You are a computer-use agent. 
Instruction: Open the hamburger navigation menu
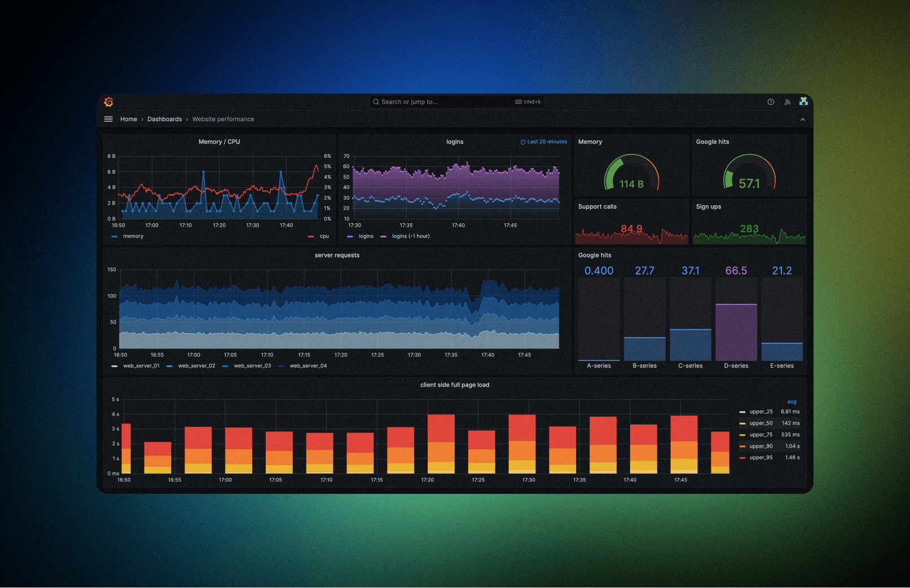pyautogui.click(x=108, y=119)
